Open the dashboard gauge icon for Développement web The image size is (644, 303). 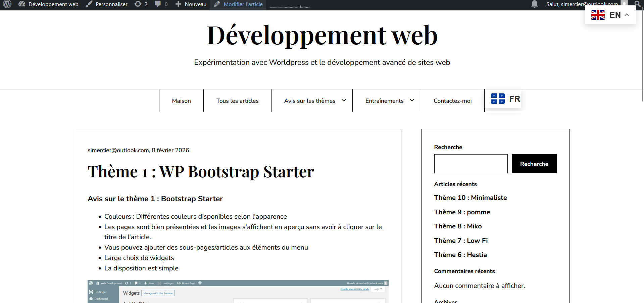(22, 4)
